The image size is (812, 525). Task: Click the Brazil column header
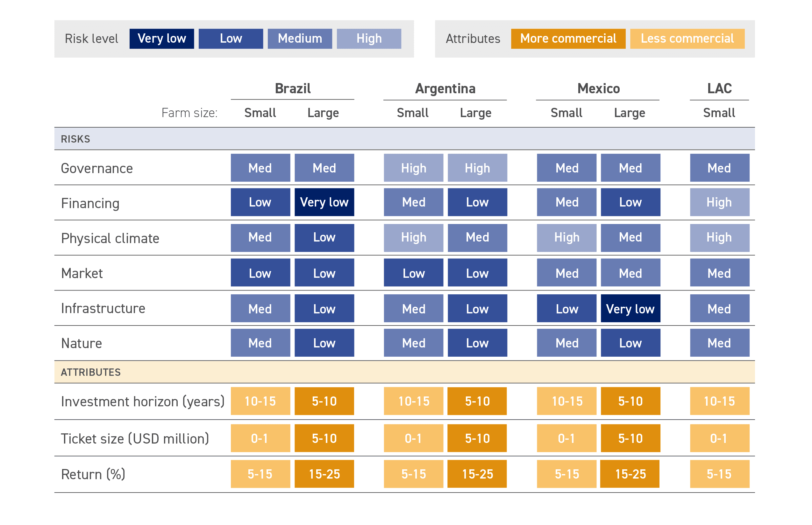coord(292,89)
